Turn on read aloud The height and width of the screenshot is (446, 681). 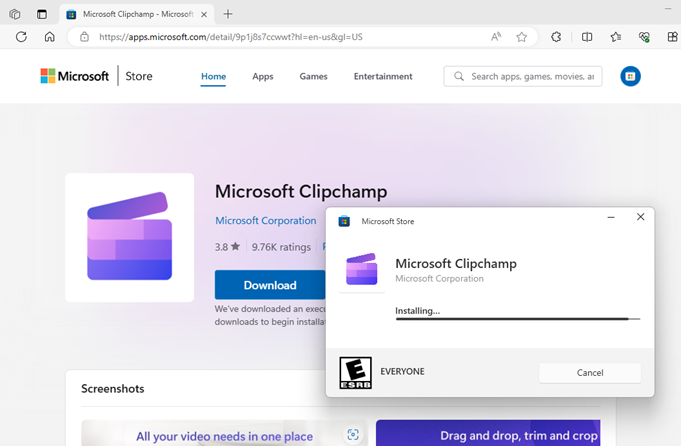pyautogui.click(x=496, y=37)
